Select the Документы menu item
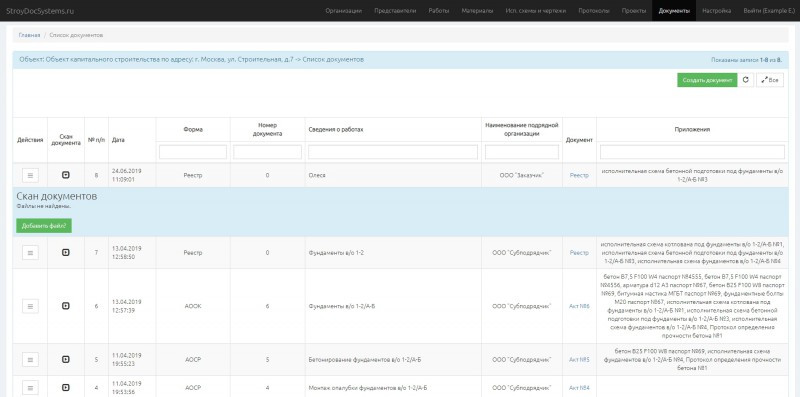Image resolution: width=800 pixels, height=397 pixels. (674, 11)
